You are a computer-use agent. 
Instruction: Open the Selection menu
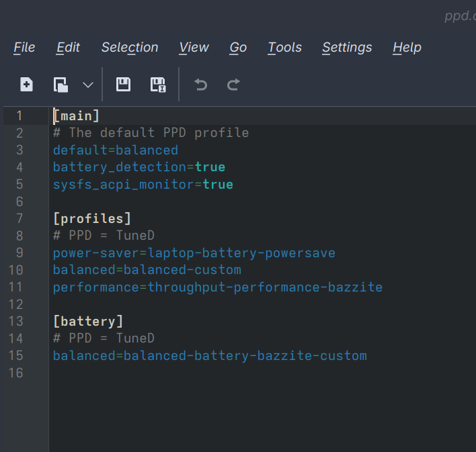[x=130, y=48]
